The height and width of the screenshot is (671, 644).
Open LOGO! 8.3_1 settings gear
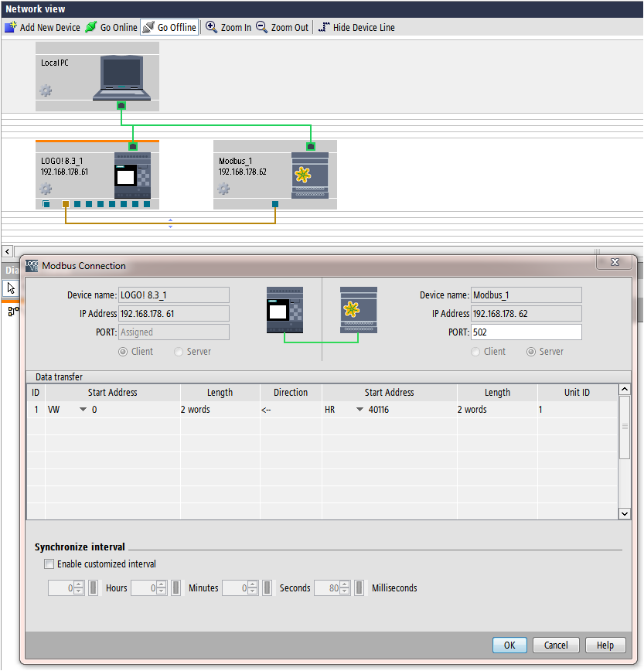[46, 189]
